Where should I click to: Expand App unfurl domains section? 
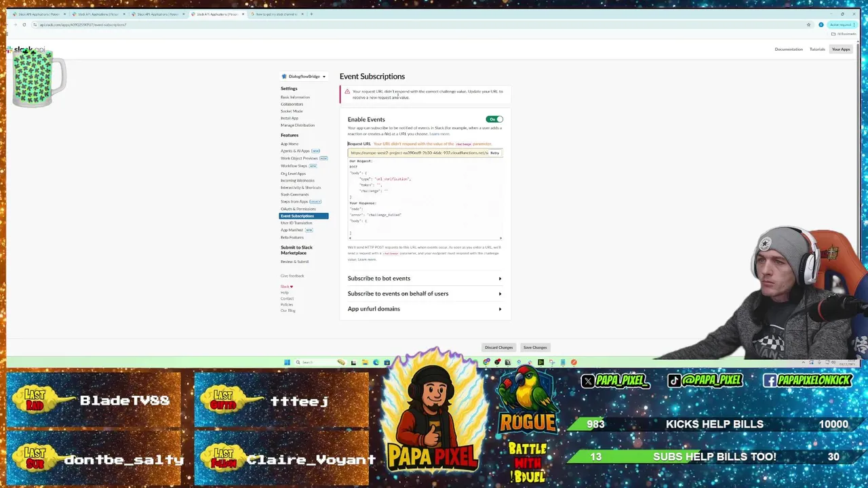(425, 309)
